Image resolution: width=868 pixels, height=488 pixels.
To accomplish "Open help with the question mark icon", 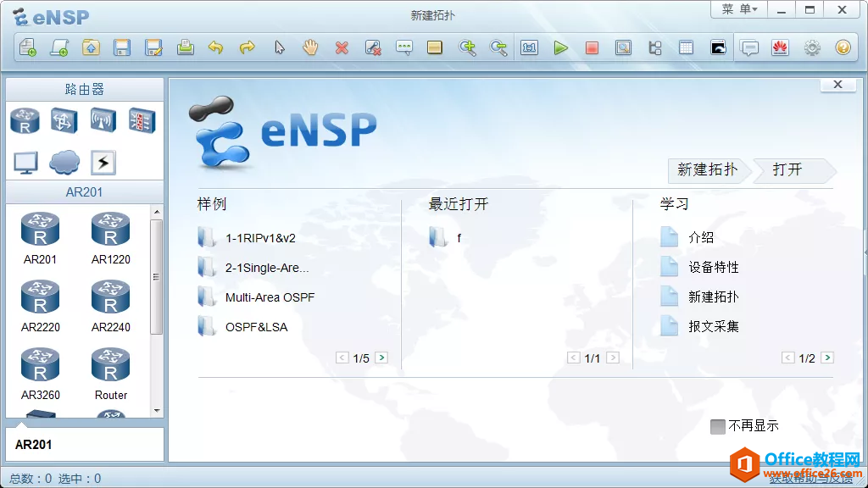I will [x=843, y=47].
